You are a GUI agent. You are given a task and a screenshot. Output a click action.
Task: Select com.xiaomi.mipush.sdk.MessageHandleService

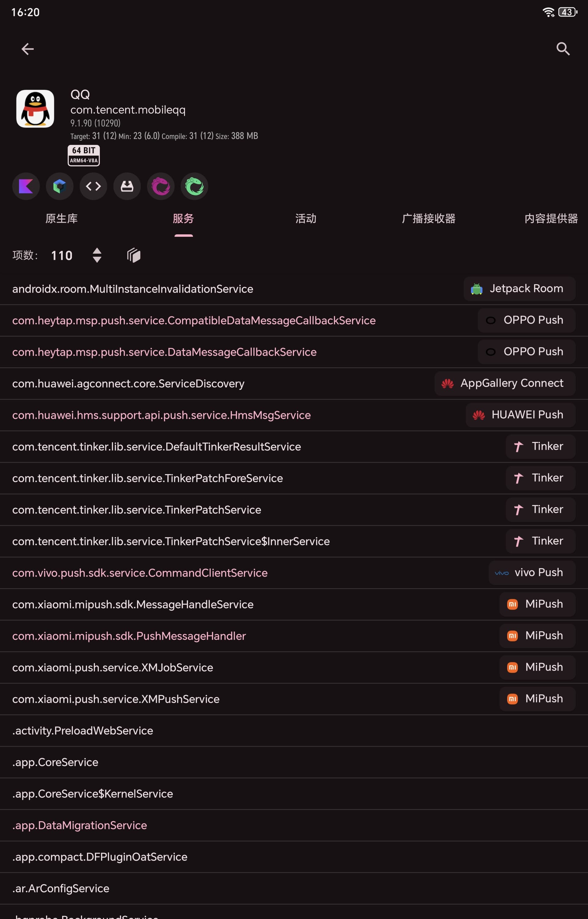294,604
